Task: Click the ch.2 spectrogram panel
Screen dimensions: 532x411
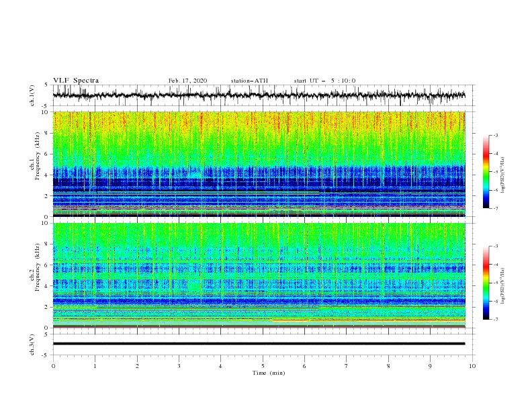Action: pos(259,275)
